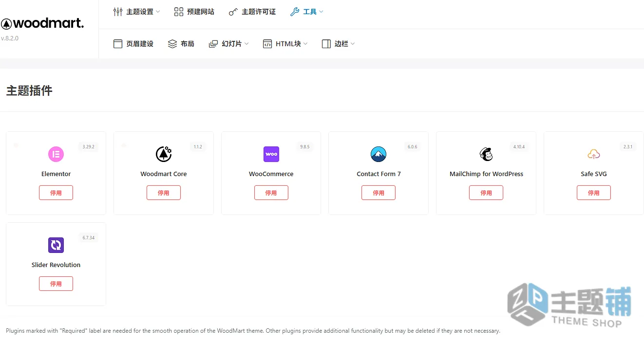Click the 主题插件 page heading
644x341 pixels.
pos(29,90)
